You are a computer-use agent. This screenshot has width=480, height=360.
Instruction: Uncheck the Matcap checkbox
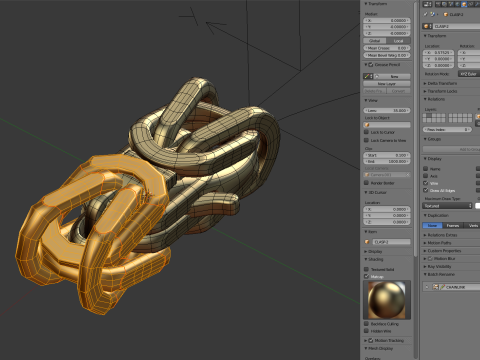pyautogui.click(x=366, y=276)
